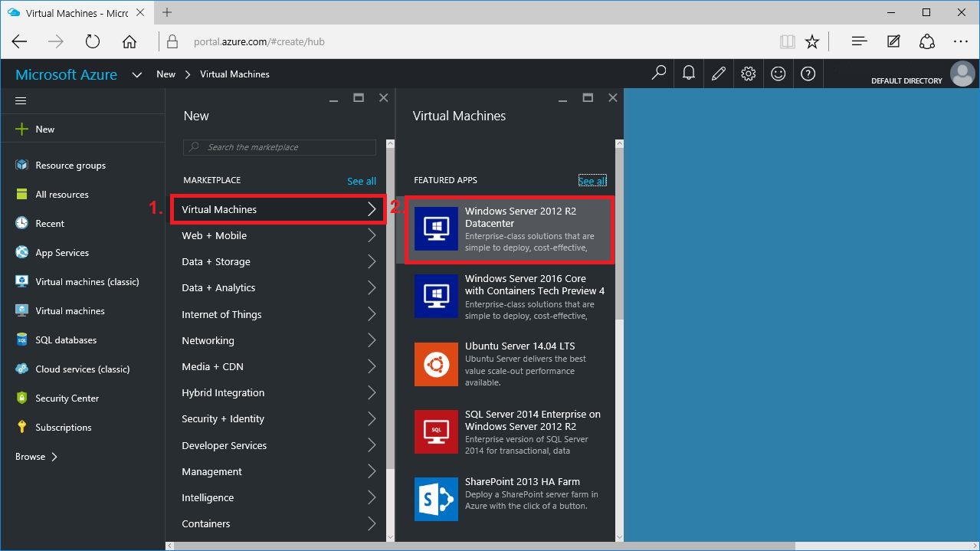The height and width of the screenshot is (551, 980).
Task: Click the portal settings gear icon
Action: [749, 74]
